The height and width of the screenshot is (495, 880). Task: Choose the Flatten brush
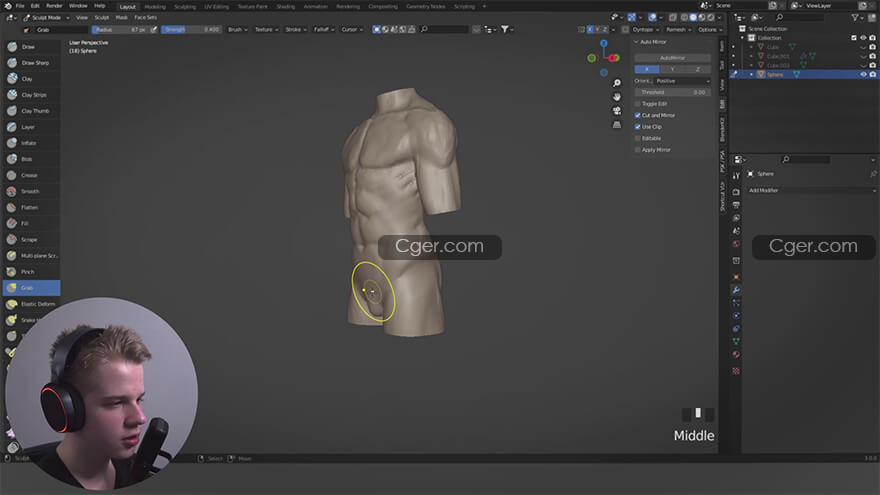coord(31,208)
